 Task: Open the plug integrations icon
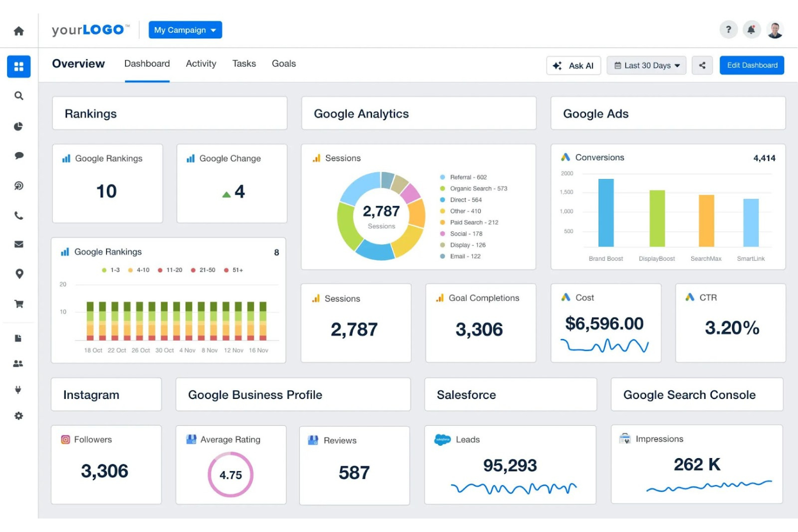click(18, 390)
